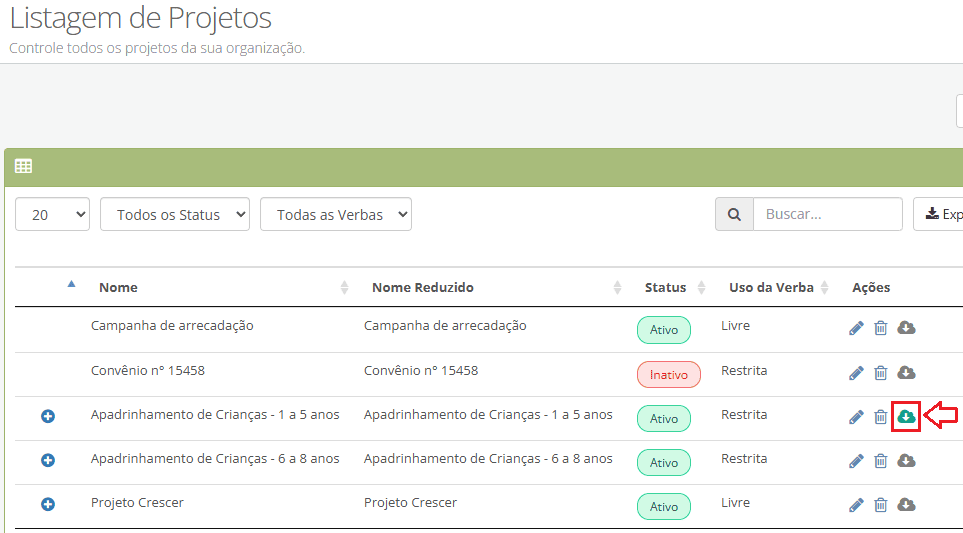The height and width of the screenshot is (533, 963).
Task: Sort the table by Nome column
Action: [x=119, y=287]
